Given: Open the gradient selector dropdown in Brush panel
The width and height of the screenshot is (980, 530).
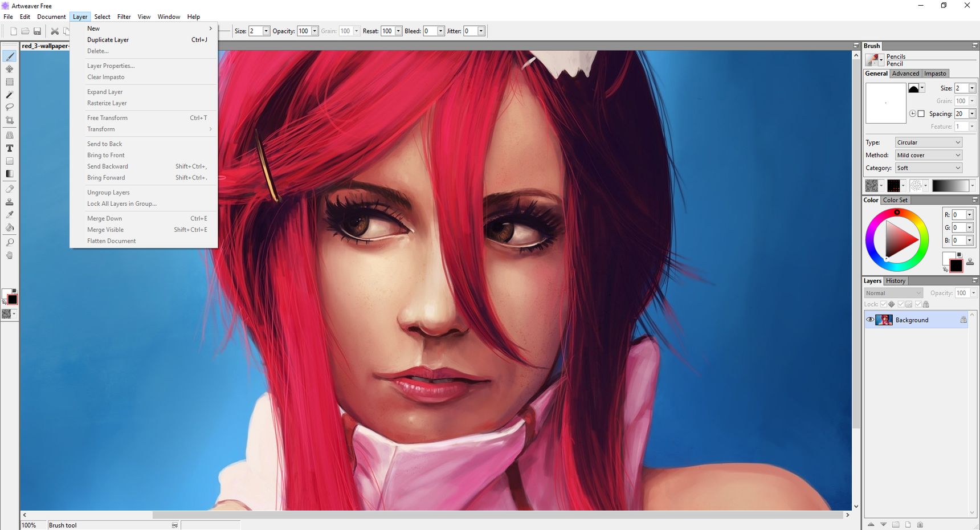Looking at the screenshot, I should pyautogui.click(x=972, y=186).
